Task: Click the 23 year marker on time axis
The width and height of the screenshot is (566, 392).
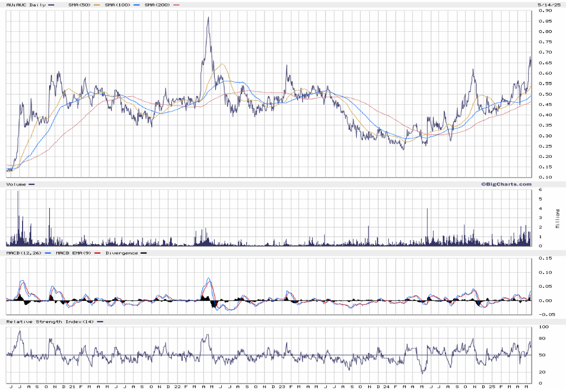Action: pyautogui.click(x=281, y=387)
